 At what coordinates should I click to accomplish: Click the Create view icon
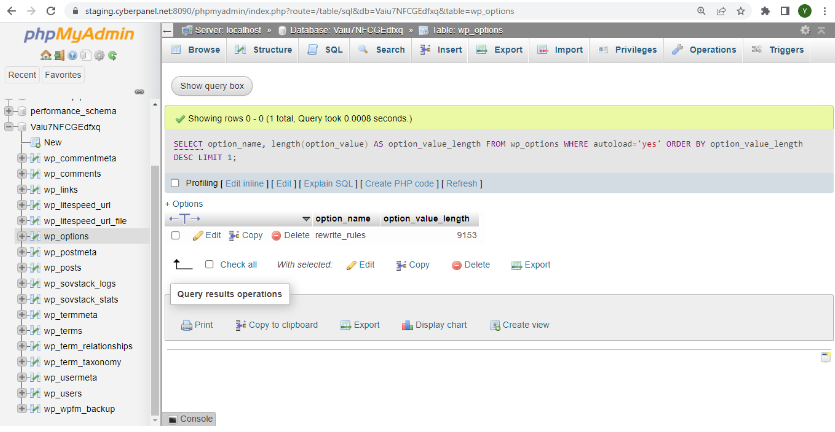495,325
